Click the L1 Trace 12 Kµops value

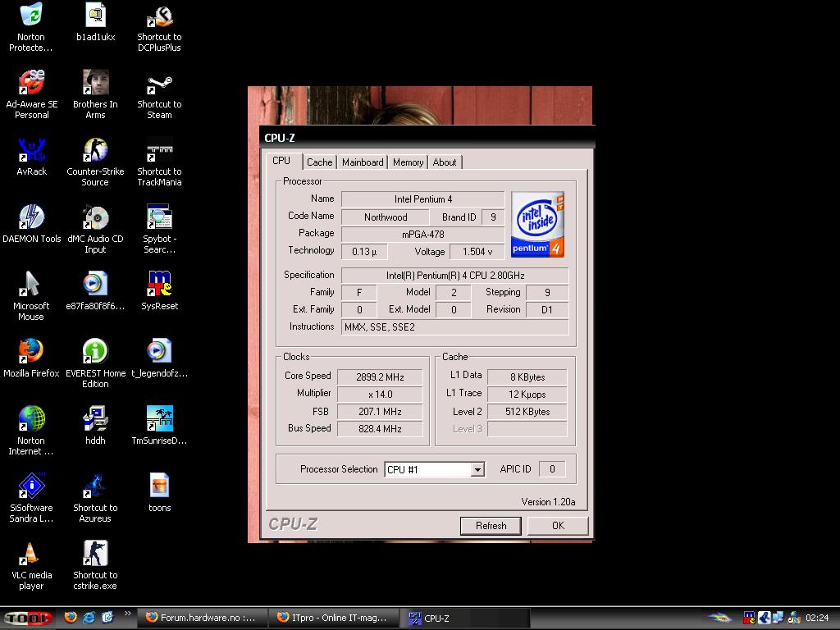(527, 395)
